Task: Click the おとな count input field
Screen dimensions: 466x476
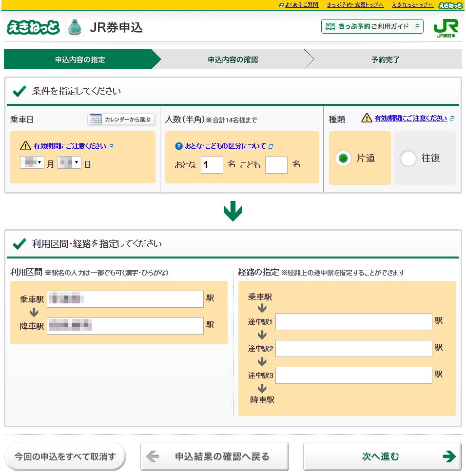Action: point(212,165)
